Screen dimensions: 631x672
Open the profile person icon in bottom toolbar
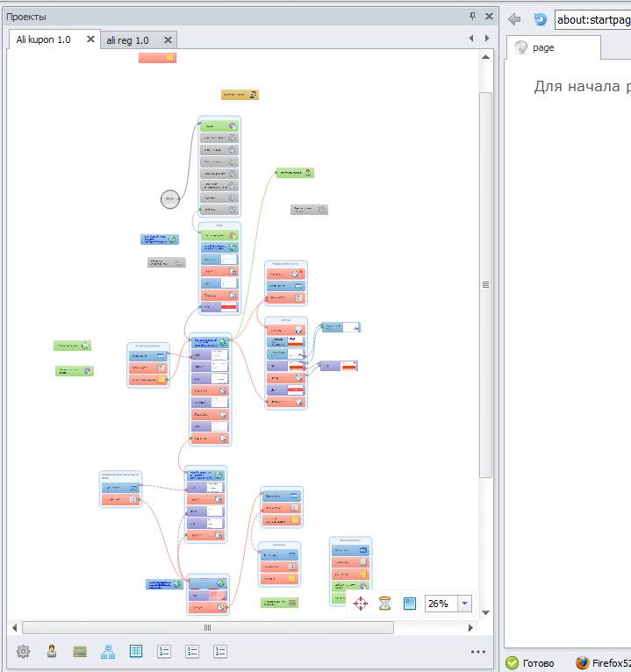52,652
